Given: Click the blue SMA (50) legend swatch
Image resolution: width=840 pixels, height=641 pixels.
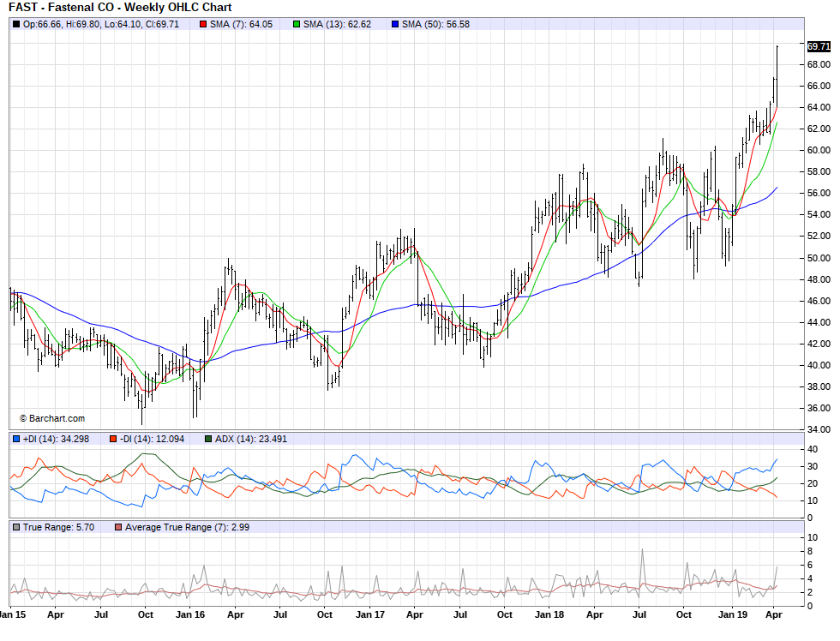Looking at the screenshot, I should tap(395, 24).
